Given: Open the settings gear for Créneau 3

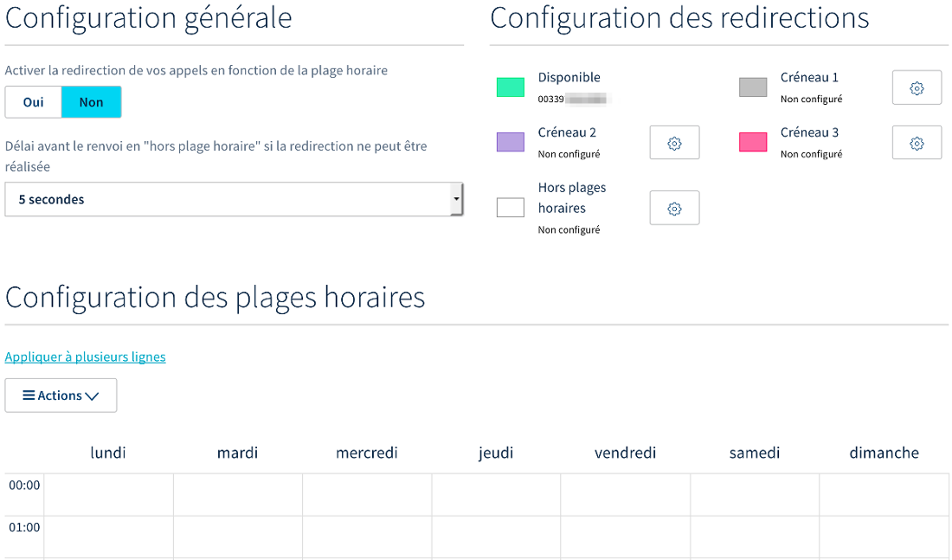Looking at the screenshot, I should pos(917,142).
